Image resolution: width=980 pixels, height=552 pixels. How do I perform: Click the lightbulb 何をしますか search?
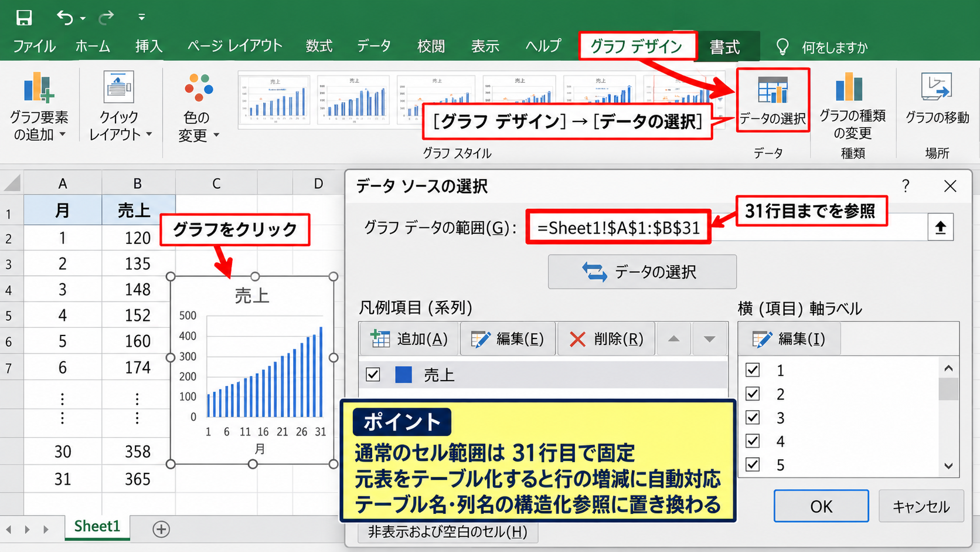coord(822,47)
